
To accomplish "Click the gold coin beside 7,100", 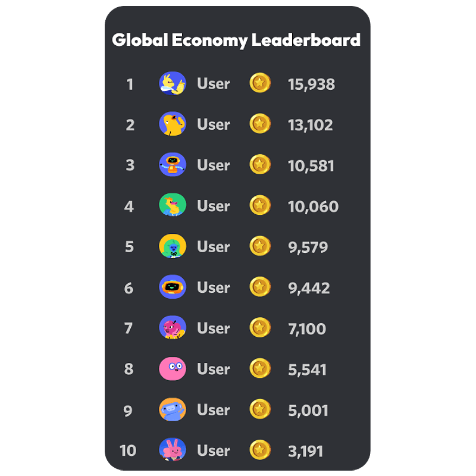I will click(260, 328).
